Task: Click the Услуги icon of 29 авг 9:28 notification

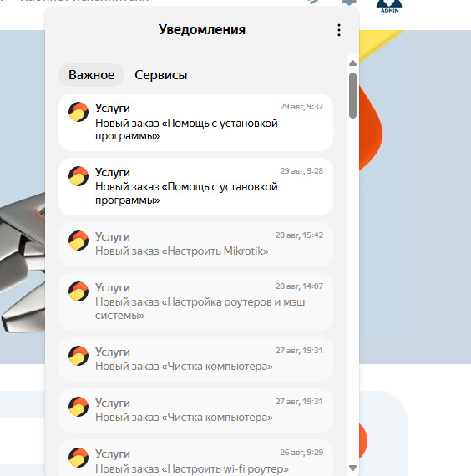Action: (x=78, y=176)
